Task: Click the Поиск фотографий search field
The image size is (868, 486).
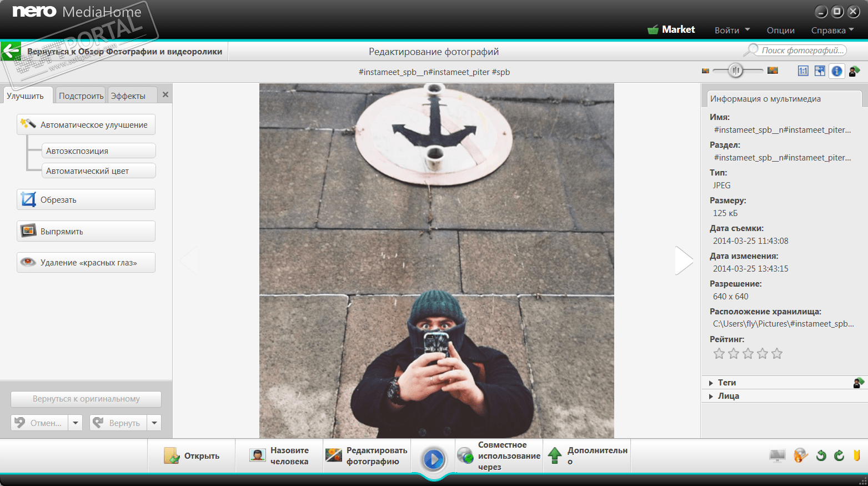Action: tap(802, 51)
